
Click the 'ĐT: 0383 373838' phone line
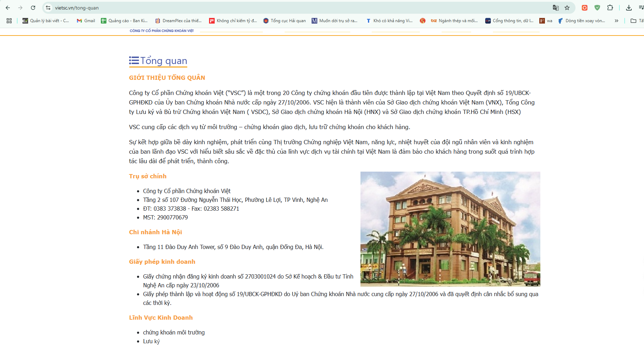pos(191,209)
